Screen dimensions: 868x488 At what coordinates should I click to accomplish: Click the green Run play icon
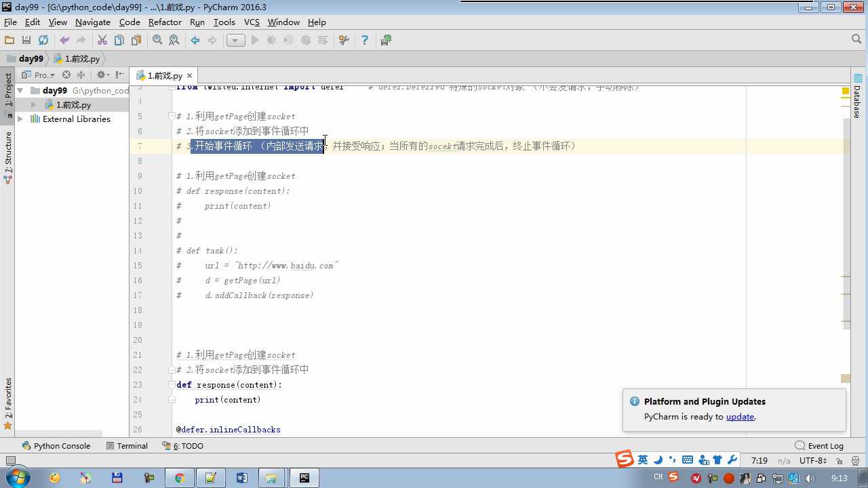[255, 41]
